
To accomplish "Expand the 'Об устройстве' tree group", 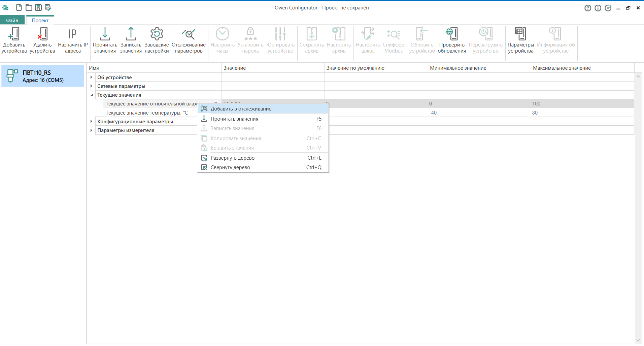I will tap(91, 77).
